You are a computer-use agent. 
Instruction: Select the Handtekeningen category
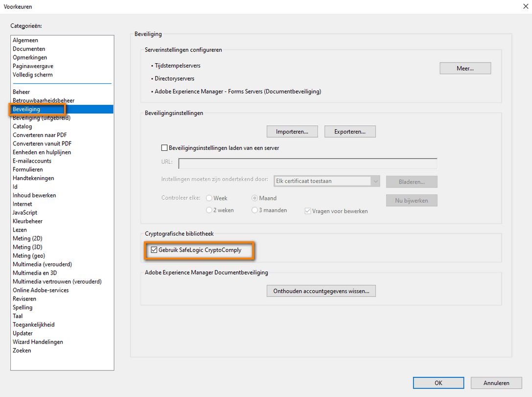click(x=33, y=178)
